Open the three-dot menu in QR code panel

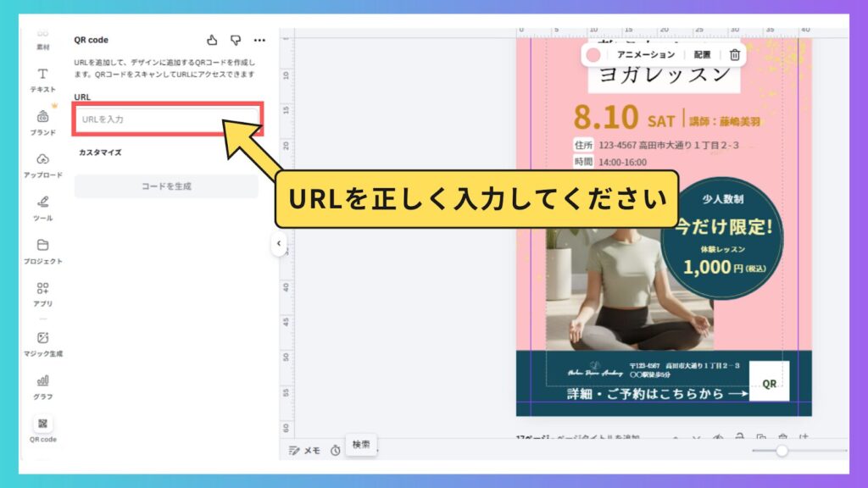259,40
